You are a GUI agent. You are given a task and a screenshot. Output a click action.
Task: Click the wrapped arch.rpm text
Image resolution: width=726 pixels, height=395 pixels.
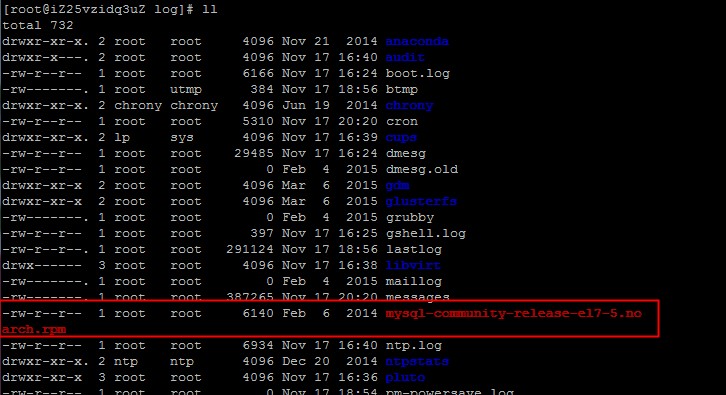34,330
